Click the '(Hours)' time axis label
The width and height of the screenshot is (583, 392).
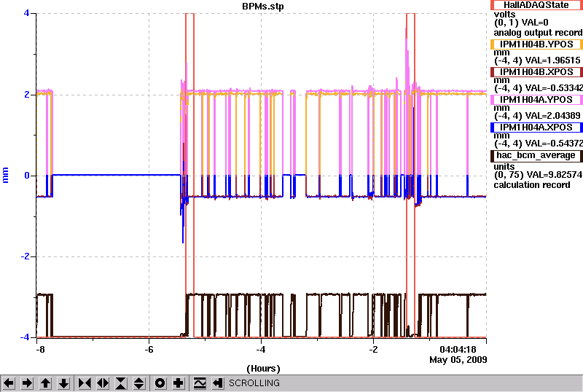[263, 369]
